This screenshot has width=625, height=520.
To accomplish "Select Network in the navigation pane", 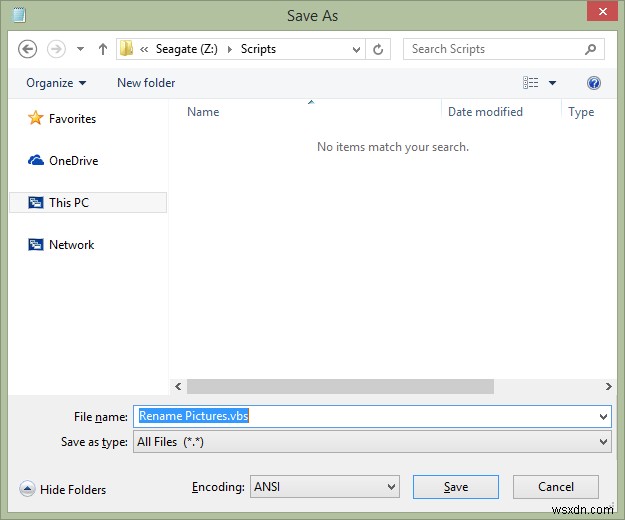I will [x=71, y=245].
